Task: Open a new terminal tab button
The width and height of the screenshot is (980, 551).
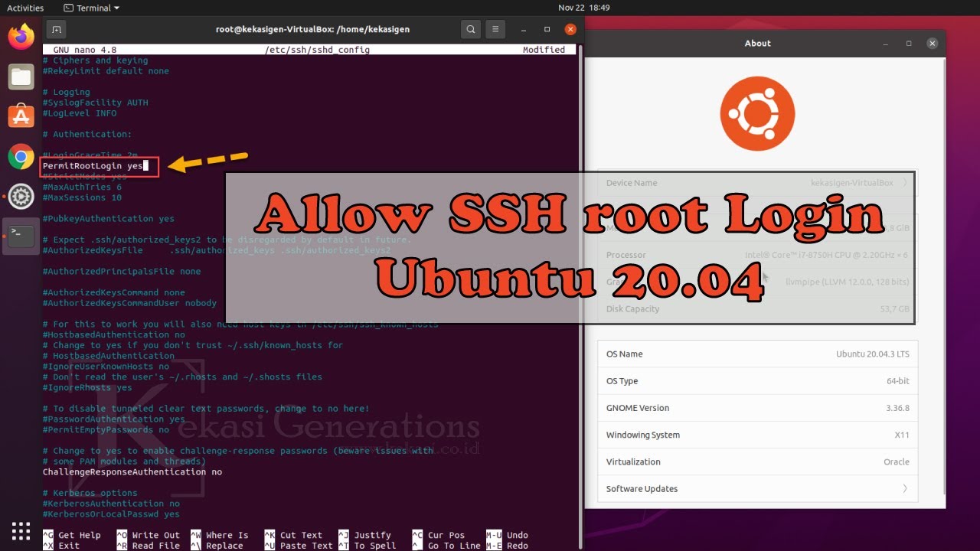Action: [x=56, y=30]
